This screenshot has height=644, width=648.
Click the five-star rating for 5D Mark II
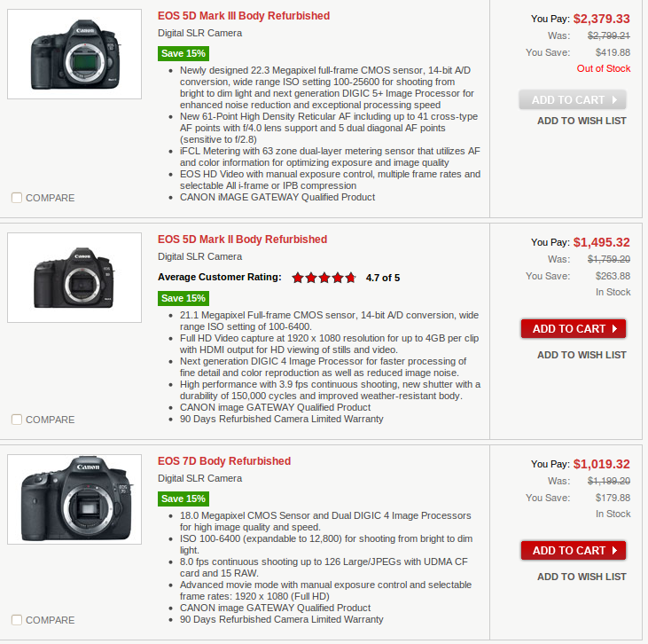324,278
